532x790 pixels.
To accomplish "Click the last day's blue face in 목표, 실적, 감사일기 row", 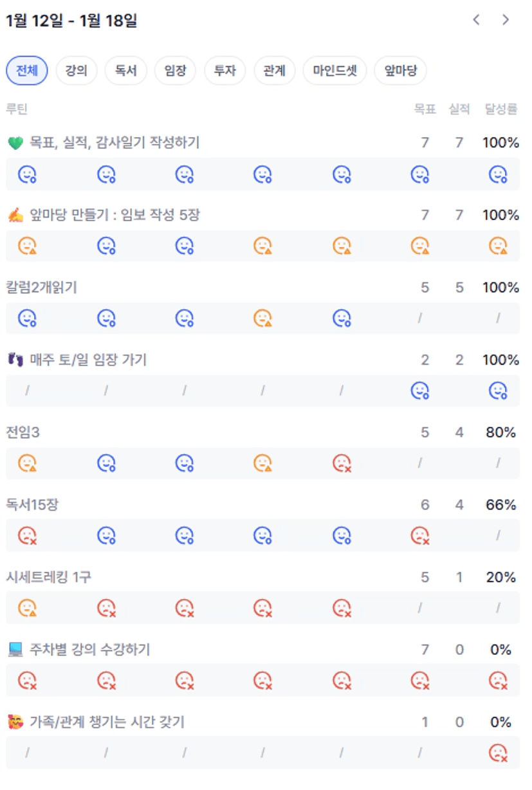I will (498, 174).
